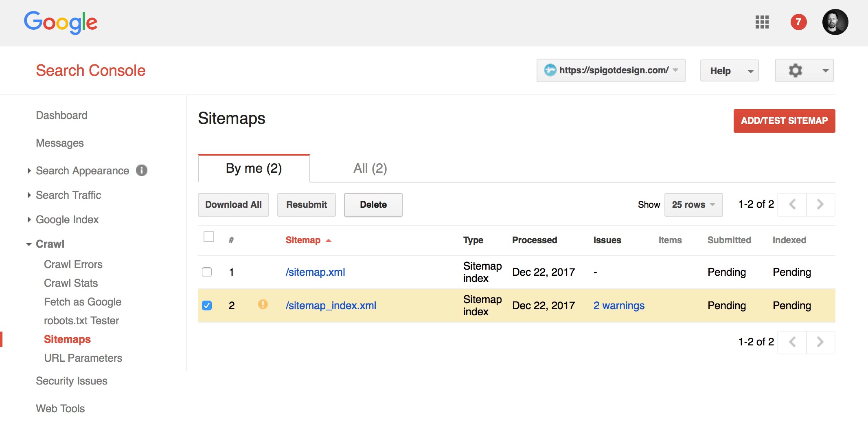
Task: Click the Indexed column header
Action: tap(789, 240)
